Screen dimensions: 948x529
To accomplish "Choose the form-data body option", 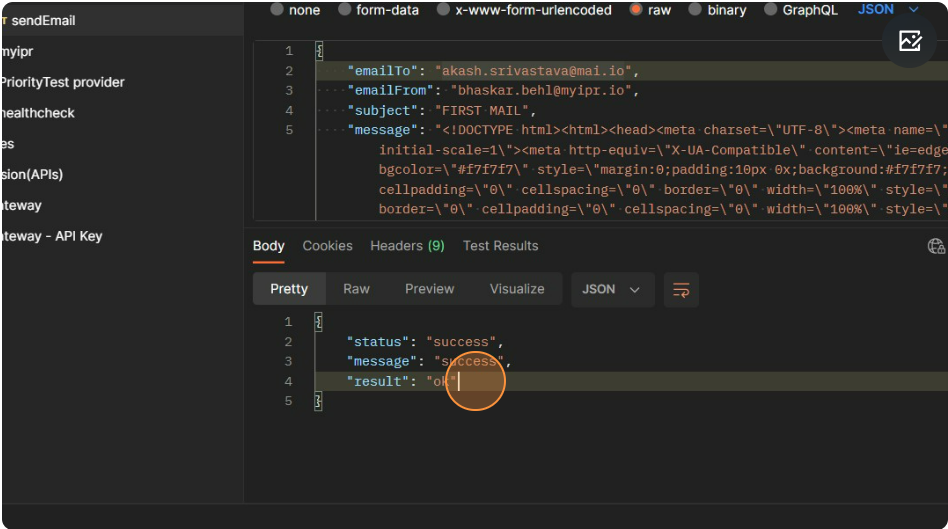I will click(345, 10).
